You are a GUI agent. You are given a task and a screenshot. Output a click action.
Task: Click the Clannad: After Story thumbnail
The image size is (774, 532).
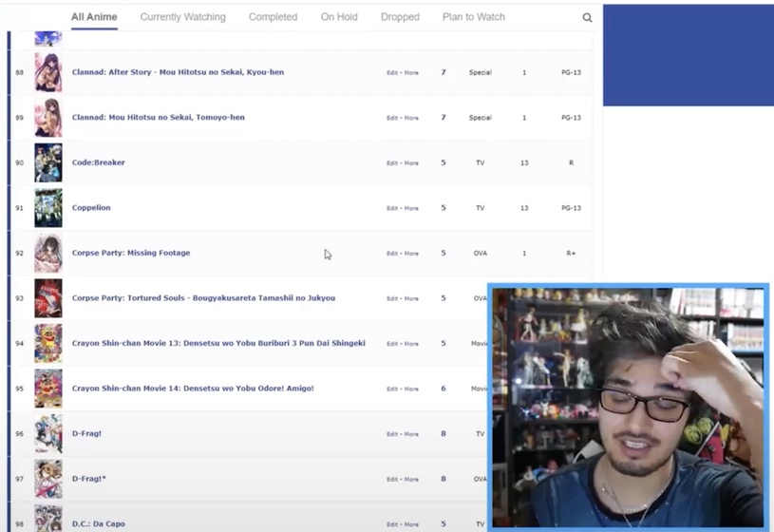click(x=48, y=73)
